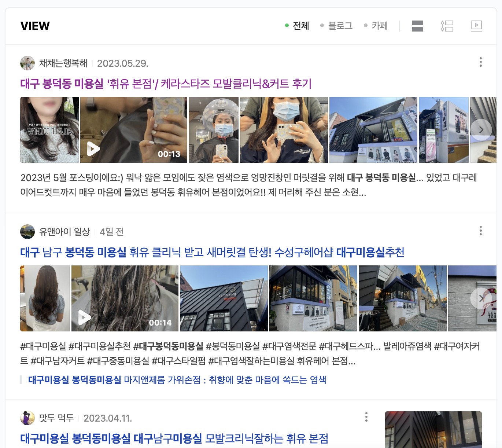Show the next images in the second post carousel
Screen dimensions: 502x448
[x=481, y=298]
